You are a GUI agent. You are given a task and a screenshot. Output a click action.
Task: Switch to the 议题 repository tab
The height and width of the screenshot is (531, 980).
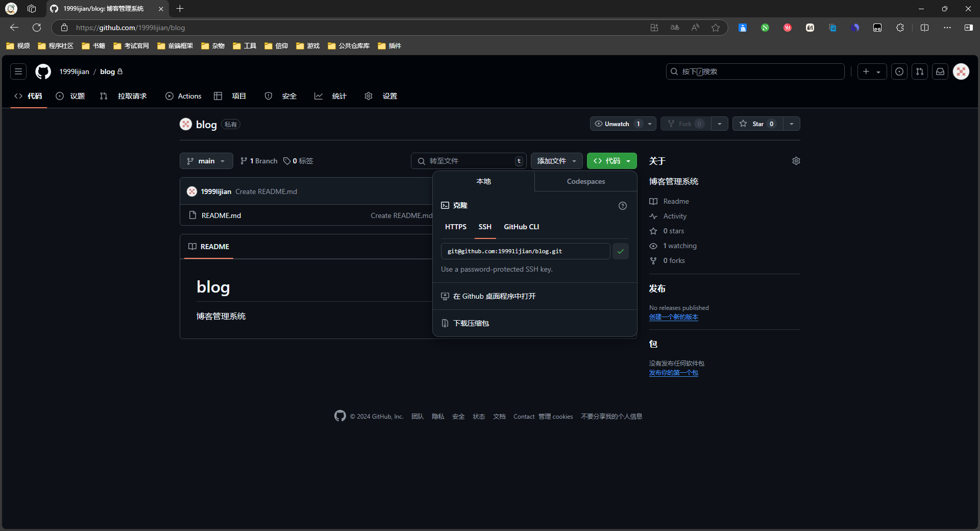pos(70,96)
